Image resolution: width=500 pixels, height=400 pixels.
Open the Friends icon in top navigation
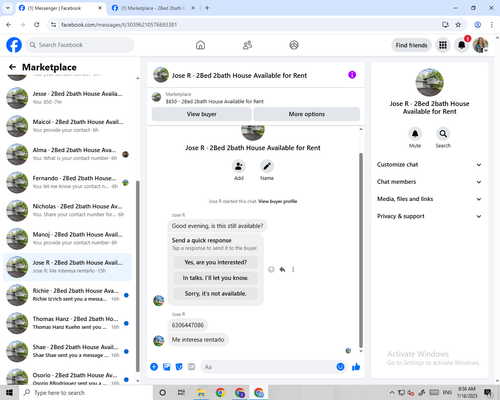[247, 45]
